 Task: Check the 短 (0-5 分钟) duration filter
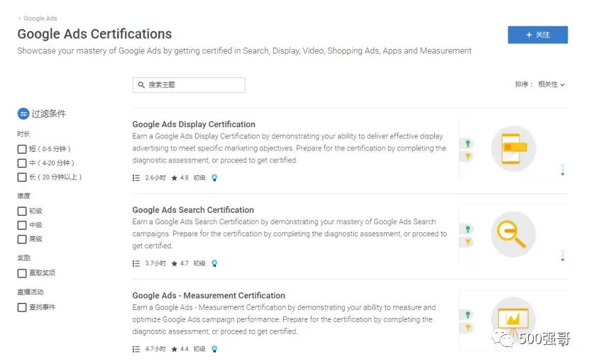pos(22,149)
